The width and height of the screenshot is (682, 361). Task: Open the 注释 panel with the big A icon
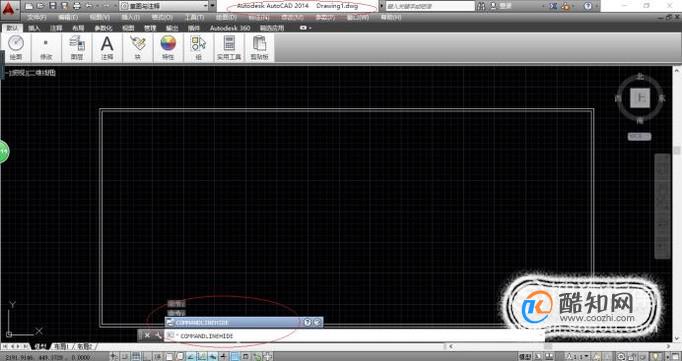(107, 47)
